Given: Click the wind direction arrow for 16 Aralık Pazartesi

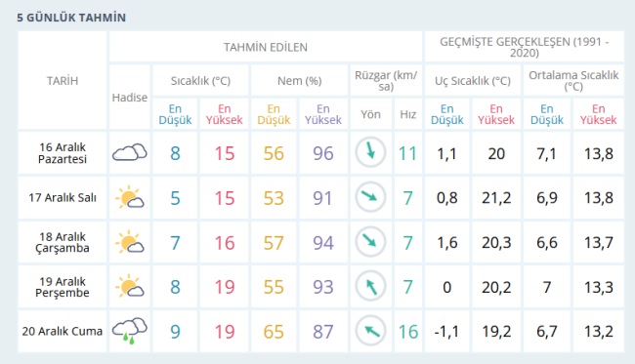Looking at the screenshot, I should click(370, 152).
